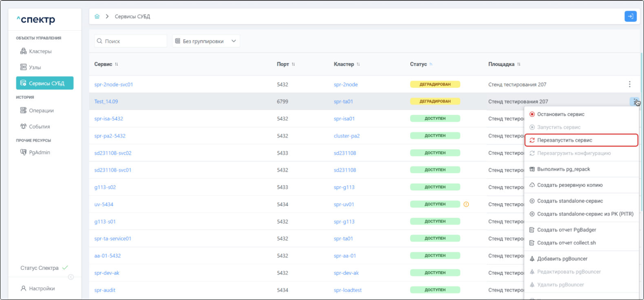Image resolution: width=644 pixels, height=300 pixels.
Task: Sort by Кластер column arrows
Action: coord(358,64)
